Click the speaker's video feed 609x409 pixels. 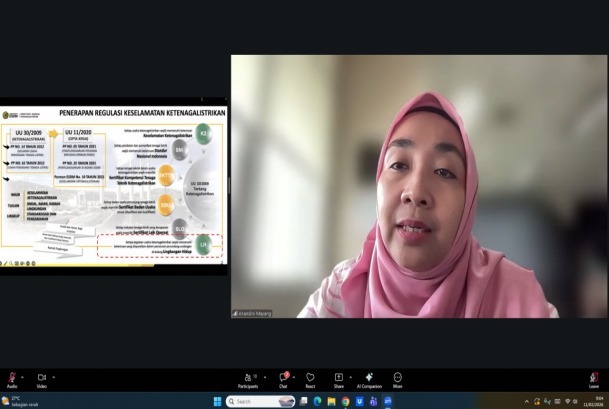click(419, 186)
